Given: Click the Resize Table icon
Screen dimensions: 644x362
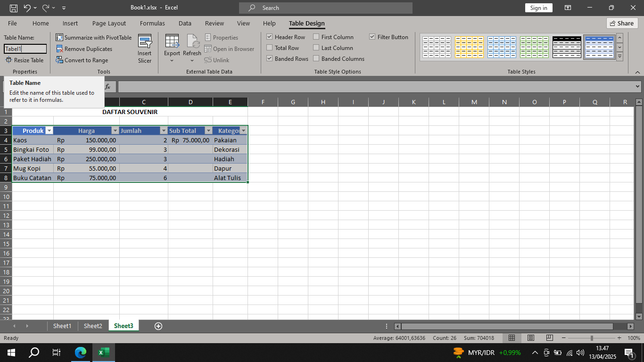Looking at the screenshot, I should point(8,60).
